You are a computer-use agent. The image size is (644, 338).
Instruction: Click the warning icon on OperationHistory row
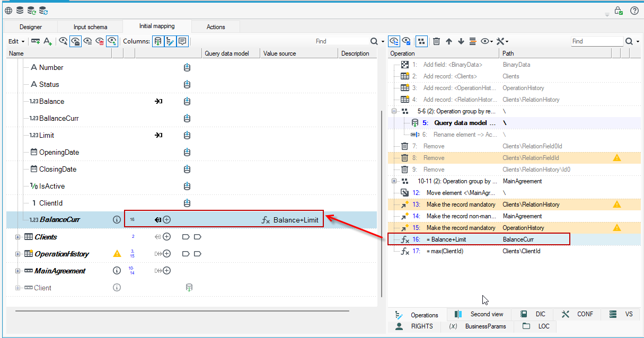tap(117, 254)
